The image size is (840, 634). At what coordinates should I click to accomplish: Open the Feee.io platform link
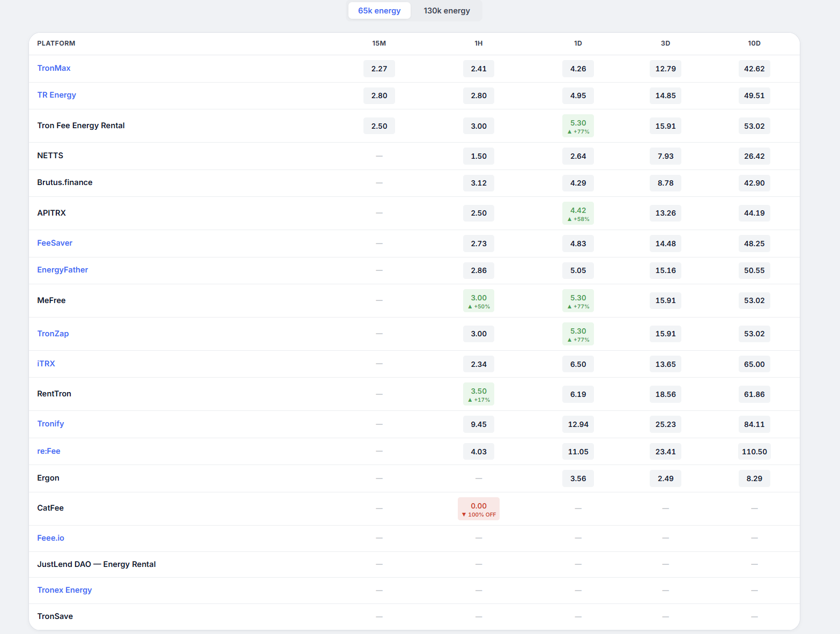(x=50, y=538)
